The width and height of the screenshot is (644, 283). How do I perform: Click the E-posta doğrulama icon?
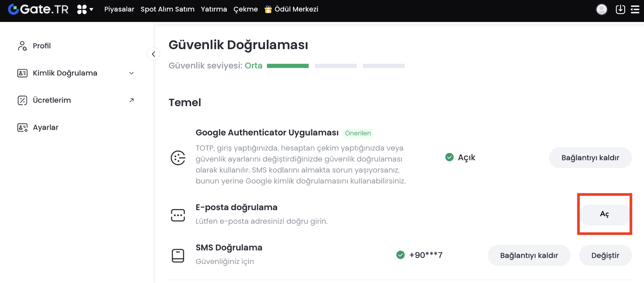(x=178, y=215)
